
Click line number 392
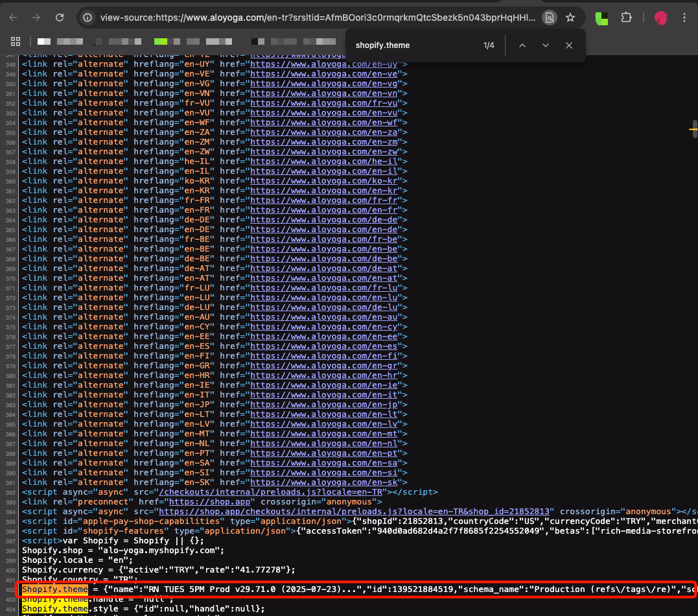click(10, 493)
